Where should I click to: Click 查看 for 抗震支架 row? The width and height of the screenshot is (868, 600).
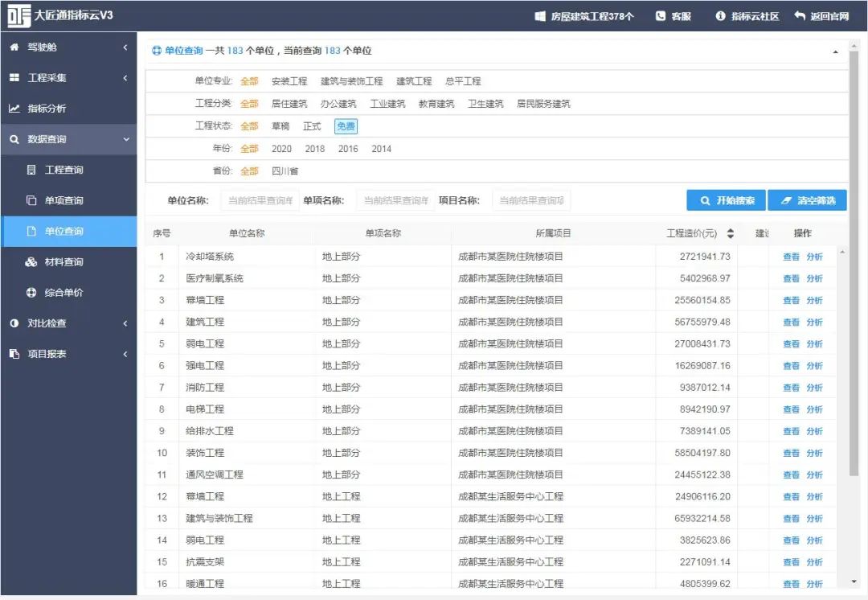coord(791,561)
